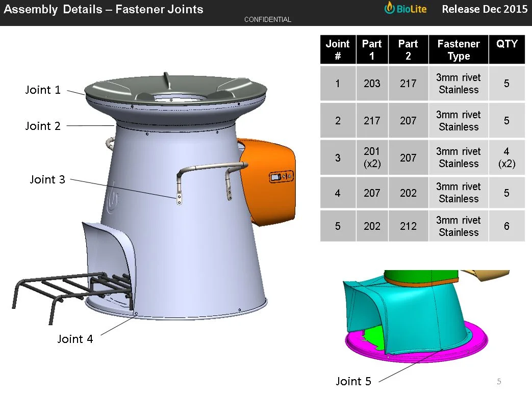Click the '4 (x2)' quantity cell
The width and height of the screenshot is (532, 399).
[x=507, y=157]
